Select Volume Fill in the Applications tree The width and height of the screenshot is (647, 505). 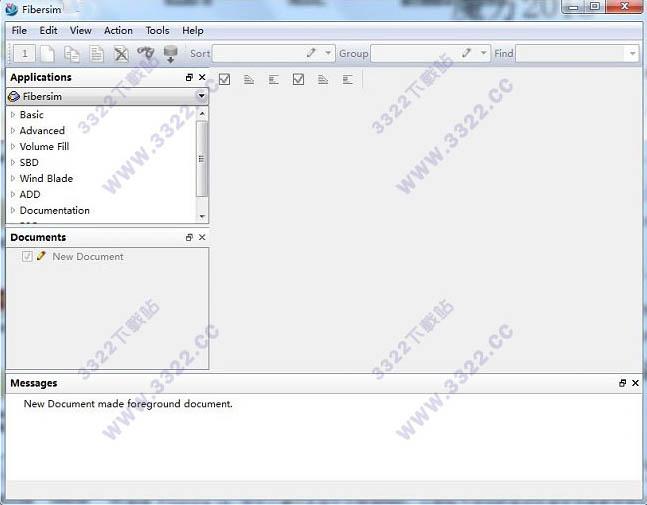(44, 146)
